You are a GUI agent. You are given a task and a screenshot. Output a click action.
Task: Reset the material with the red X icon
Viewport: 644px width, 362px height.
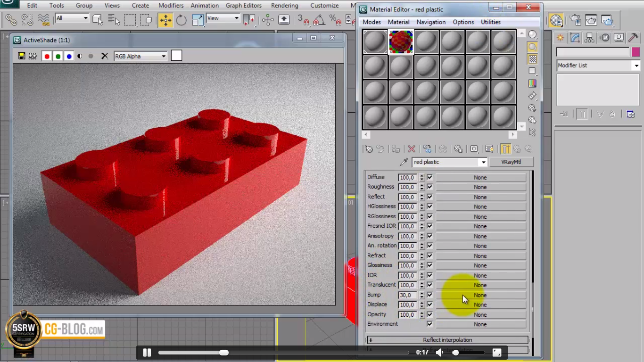pos(412,149)
